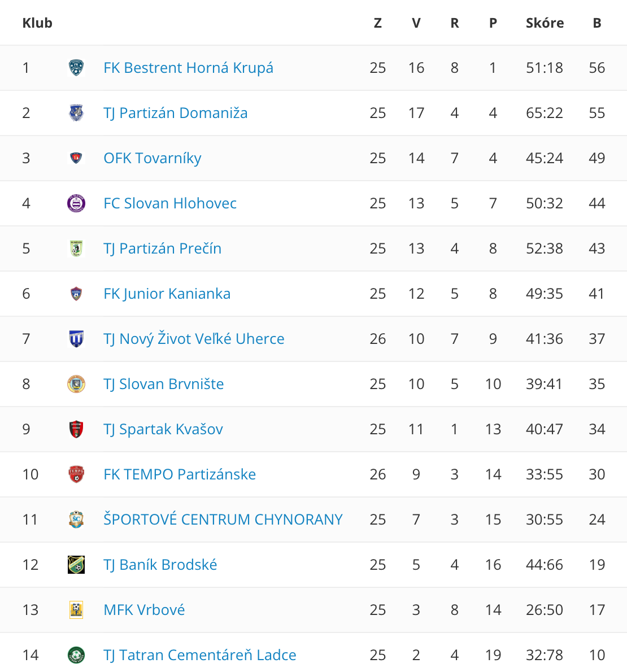627x672 pixels.
Task: Click the FK Bestrent Horná Krupá club crest
Action: 76,68
